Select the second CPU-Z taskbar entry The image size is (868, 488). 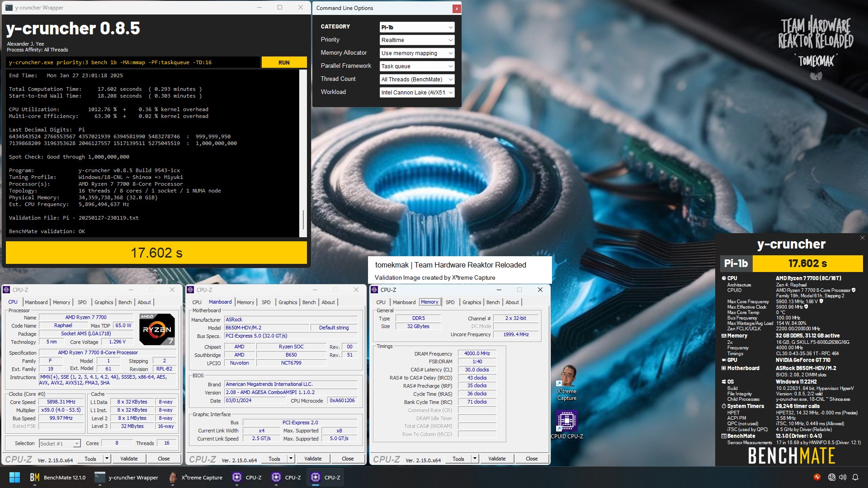click(287, 477)
